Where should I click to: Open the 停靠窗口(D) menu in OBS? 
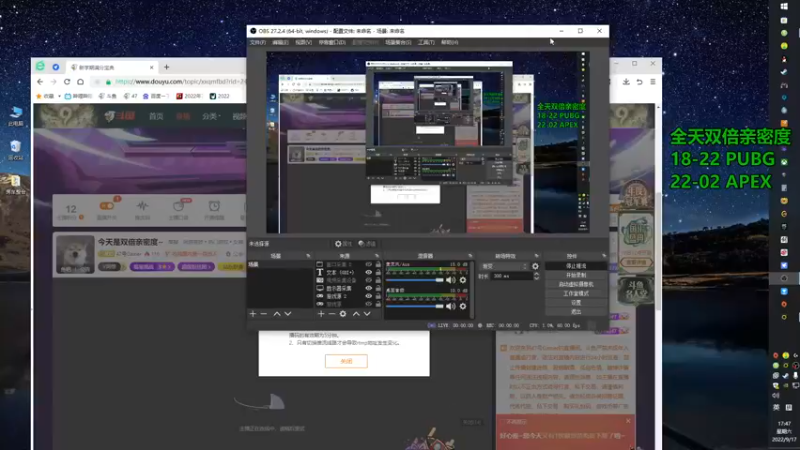tap(332, 42)
